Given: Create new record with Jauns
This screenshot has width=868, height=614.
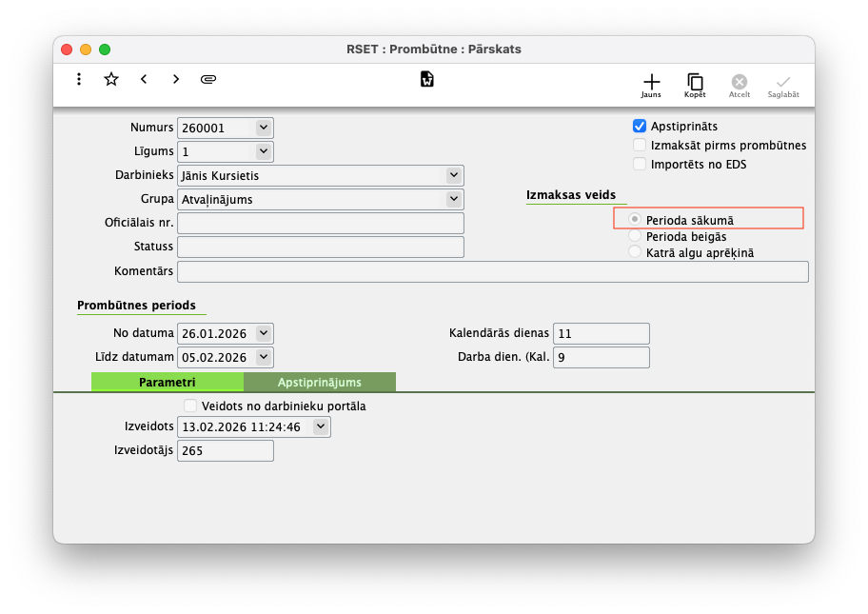Looking at the screenshot, I should pyautogui.click(x=651, y=85).
